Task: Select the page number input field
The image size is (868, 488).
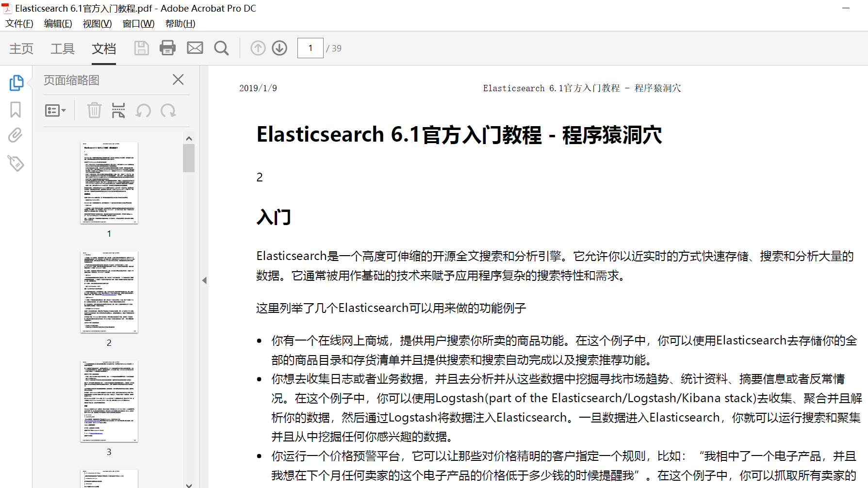Action: (311, 48)
